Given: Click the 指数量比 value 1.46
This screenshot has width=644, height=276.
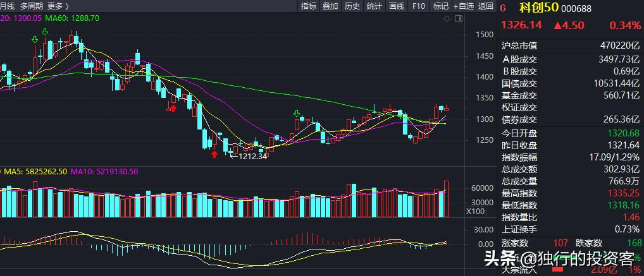Looking at the screenshot, I should pos(631,217).
